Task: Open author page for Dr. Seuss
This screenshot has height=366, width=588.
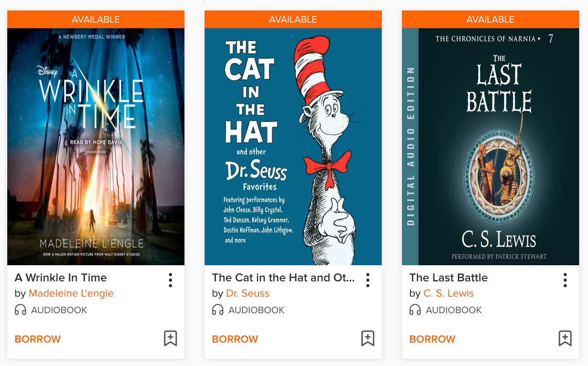Action: tap(248, 293)
